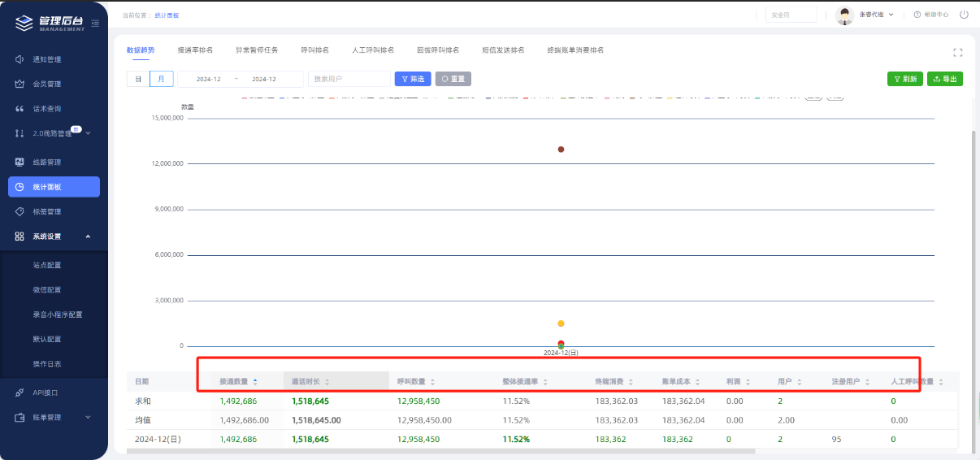Click the power logout icon
The image size is (980, 460).
(964, 15)
